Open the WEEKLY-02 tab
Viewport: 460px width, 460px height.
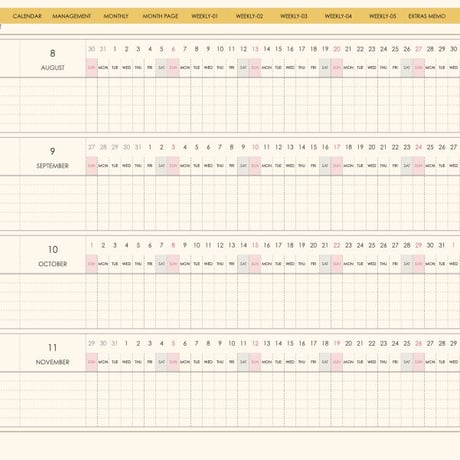point(249,16)
